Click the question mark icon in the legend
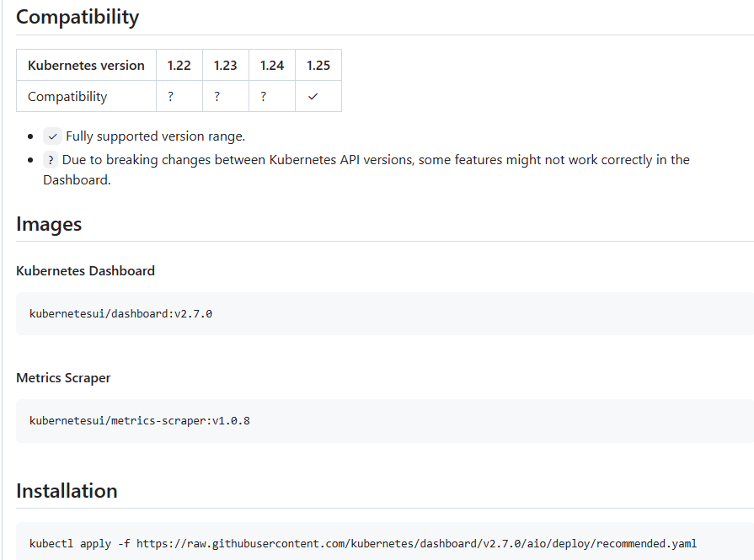754x560 pixels. tap(51, 160)
